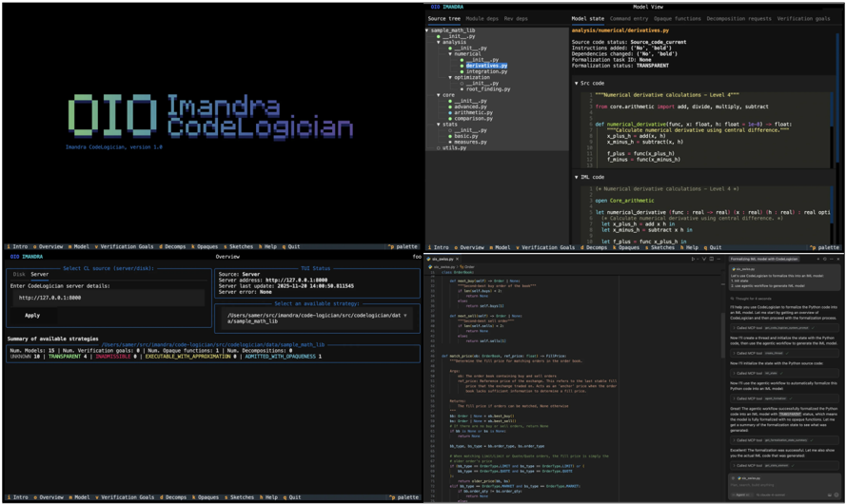
Task: Click the Apply button
Action: coord(32,315)
